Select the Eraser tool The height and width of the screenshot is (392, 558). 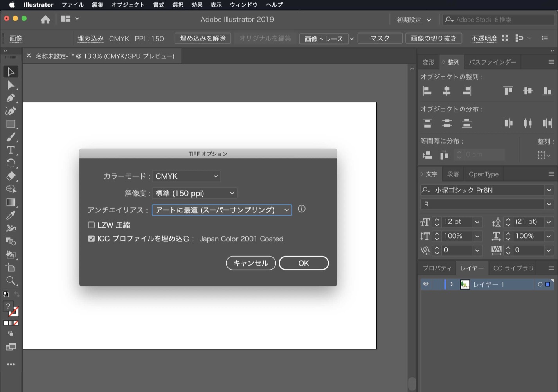coord(11,176)
